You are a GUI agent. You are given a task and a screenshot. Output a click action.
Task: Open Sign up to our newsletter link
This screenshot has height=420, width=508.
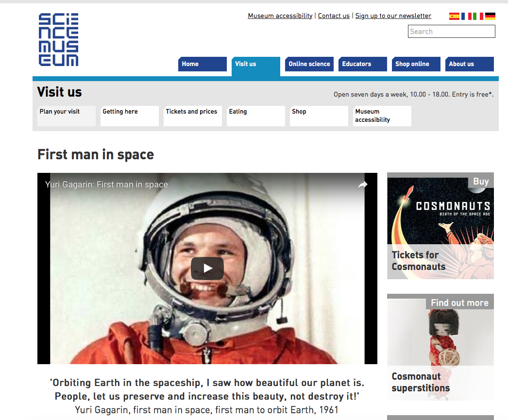coord(393,16)
